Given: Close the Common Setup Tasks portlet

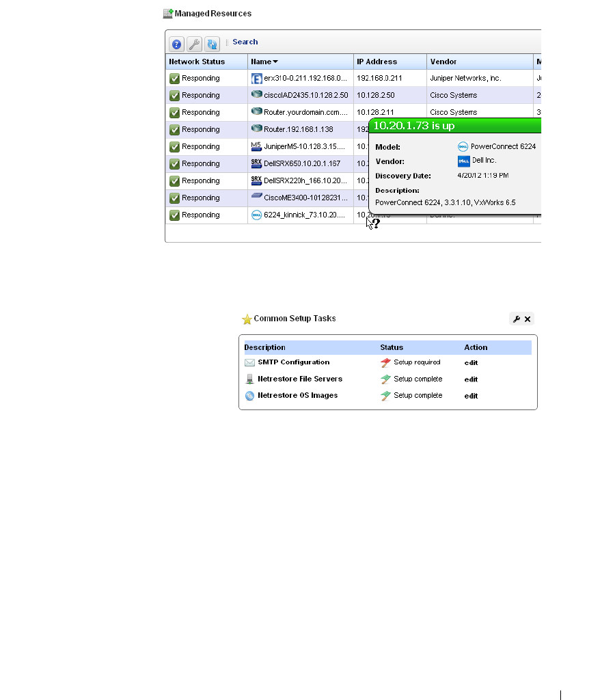Looking at the screenshot, I should tap(528, 319).
